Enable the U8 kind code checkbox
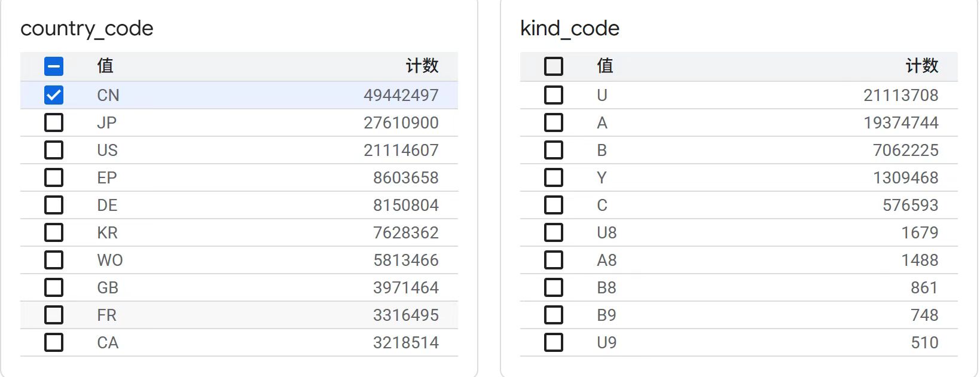This screenshot has width=980, height=377. point(554,232)
